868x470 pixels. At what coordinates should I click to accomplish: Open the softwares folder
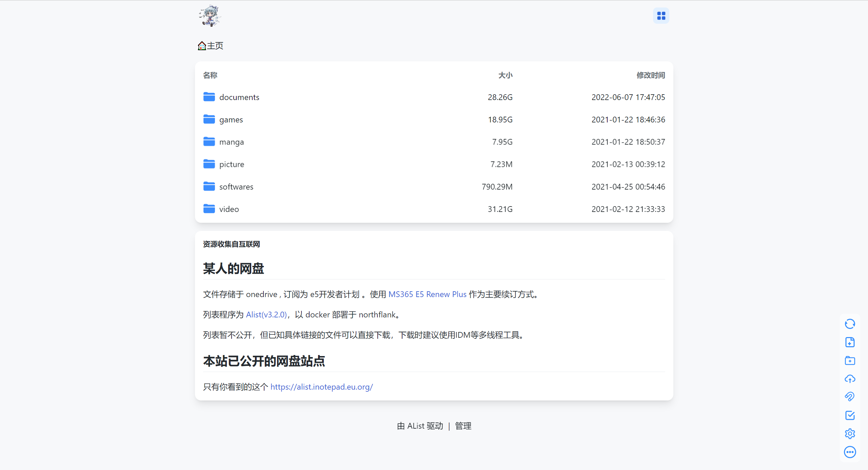click(236, 187)
